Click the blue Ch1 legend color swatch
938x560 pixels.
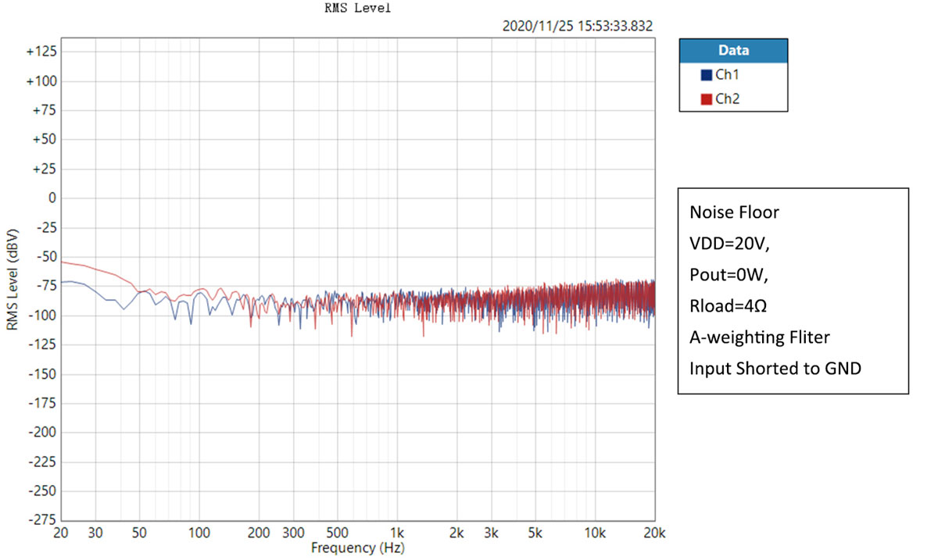point(707,75)
